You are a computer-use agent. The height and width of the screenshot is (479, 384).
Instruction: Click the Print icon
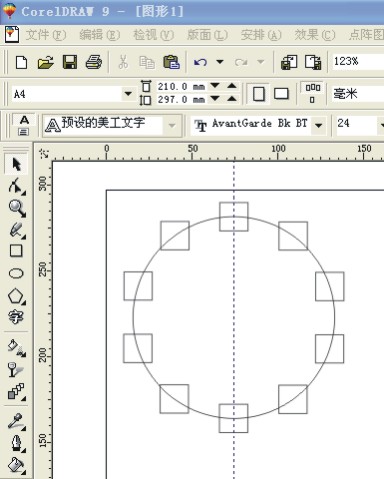coord(94,62)
